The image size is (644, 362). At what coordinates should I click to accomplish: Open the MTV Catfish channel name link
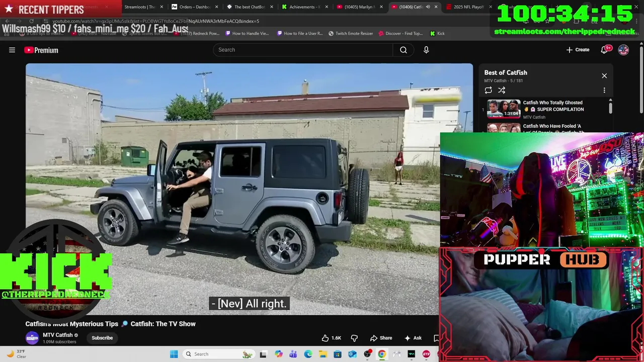58,335
